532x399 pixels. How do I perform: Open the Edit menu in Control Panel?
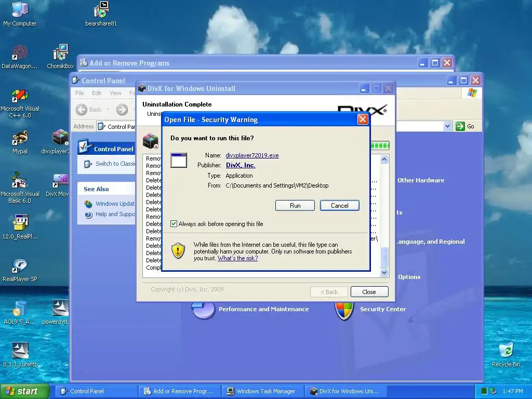click(x=96, y=93)
